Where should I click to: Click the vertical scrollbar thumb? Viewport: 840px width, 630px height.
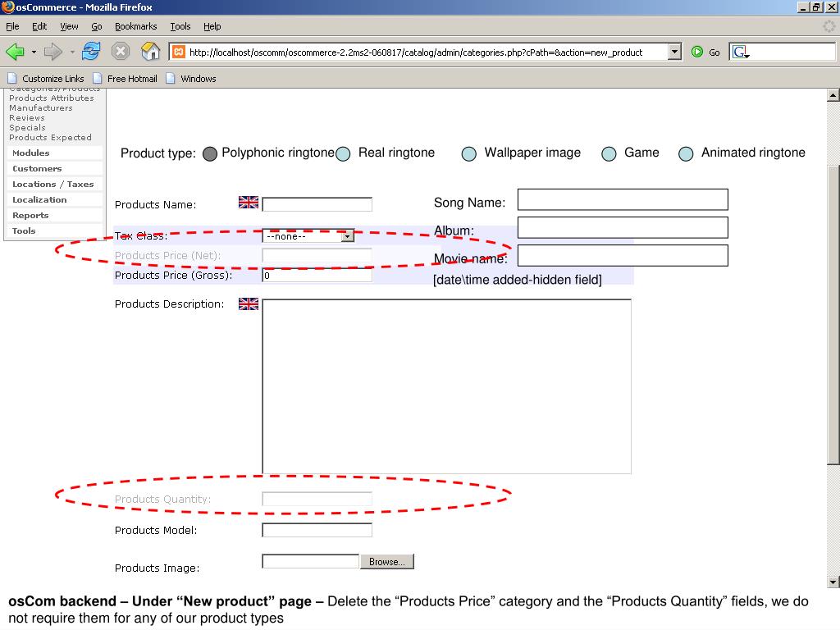tap(833, 315)
